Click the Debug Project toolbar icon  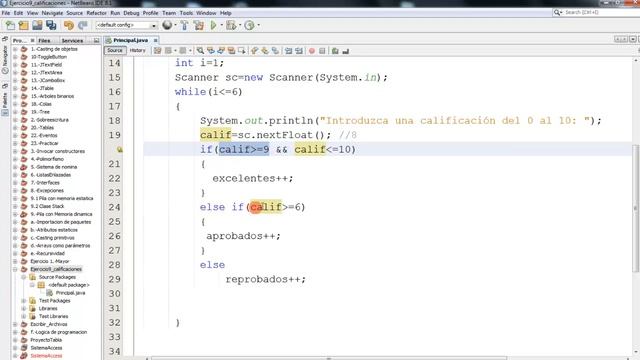click(231, 25)
